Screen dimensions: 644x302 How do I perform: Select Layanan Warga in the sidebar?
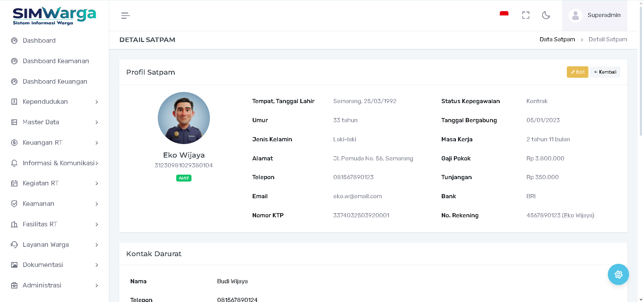(46, 245)
